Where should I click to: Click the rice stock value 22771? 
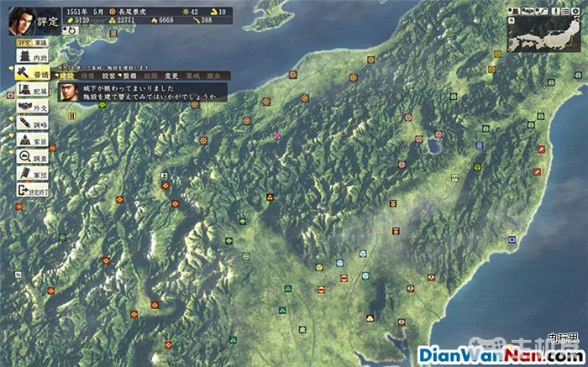point(126,20)
